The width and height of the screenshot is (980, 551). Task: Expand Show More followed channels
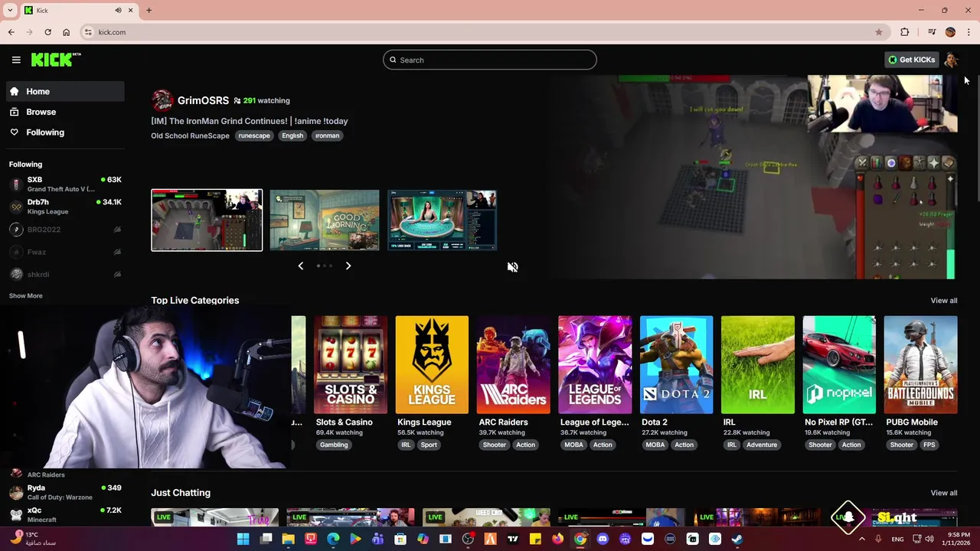click(25, 295)
